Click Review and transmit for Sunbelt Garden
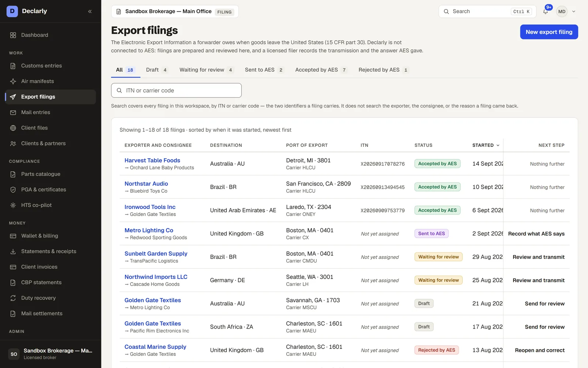 [538, 257]
